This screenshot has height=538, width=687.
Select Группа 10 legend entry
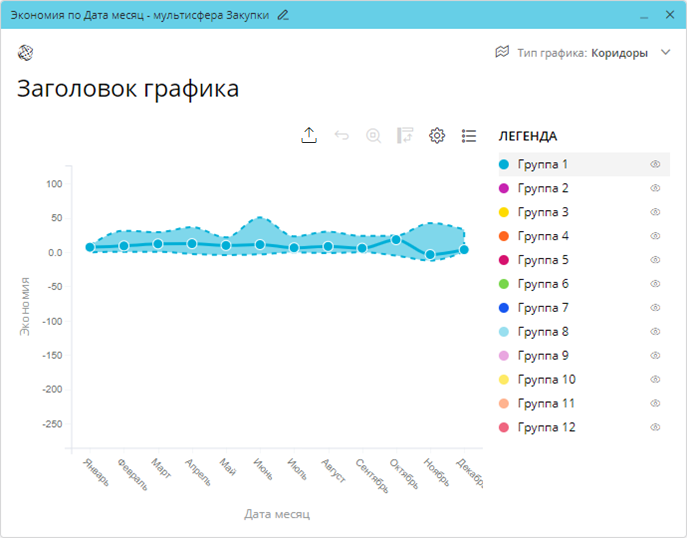[546, 380]
